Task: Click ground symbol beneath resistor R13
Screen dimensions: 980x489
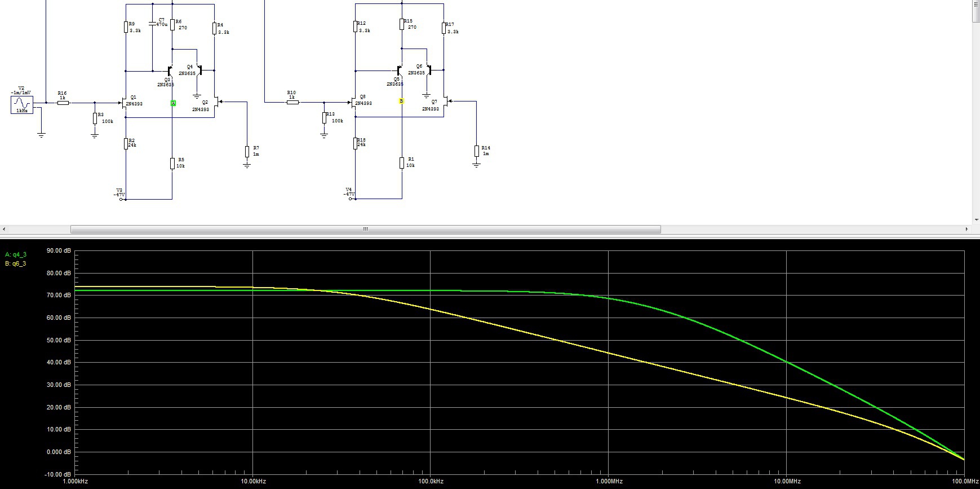Action: [324, 135]
